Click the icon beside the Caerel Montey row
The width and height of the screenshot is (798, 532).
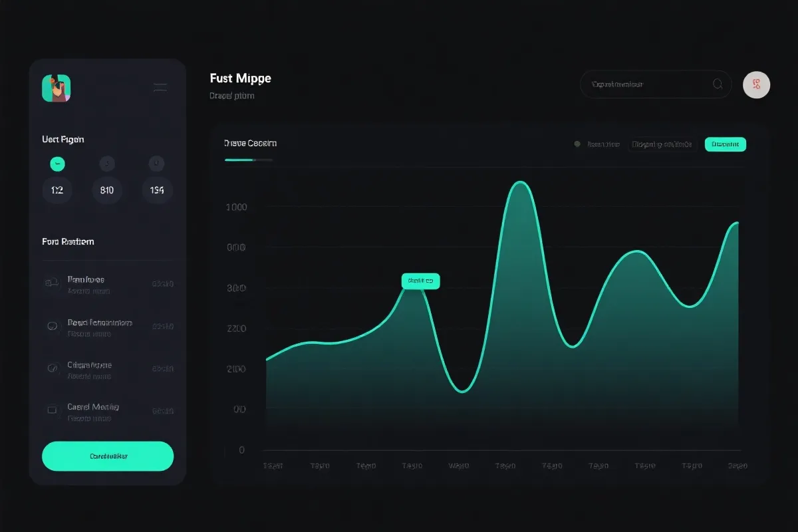coord(51,410)
